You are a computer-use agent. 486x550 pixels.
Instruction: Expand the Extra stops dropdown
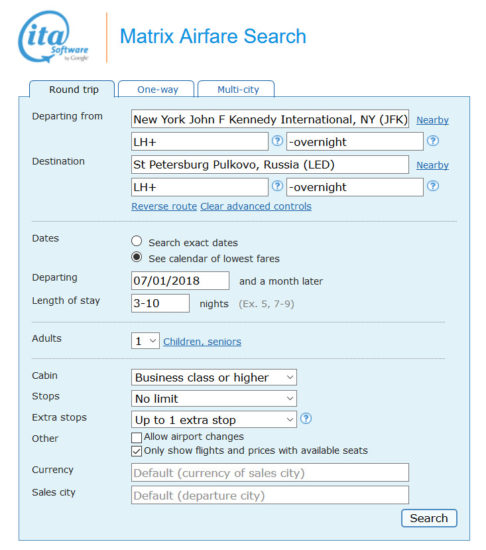coord(214,420)
